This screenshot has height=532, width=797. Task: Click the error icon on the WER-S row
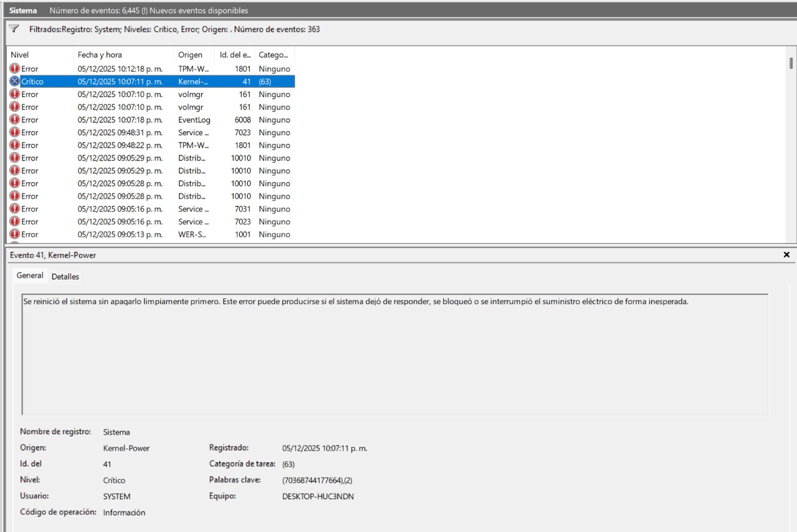[x=15, y=235]
